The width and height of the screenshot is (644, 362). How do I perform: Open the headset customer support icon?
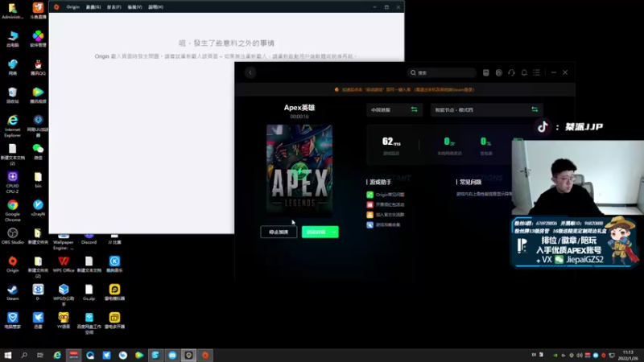(511, 72)
